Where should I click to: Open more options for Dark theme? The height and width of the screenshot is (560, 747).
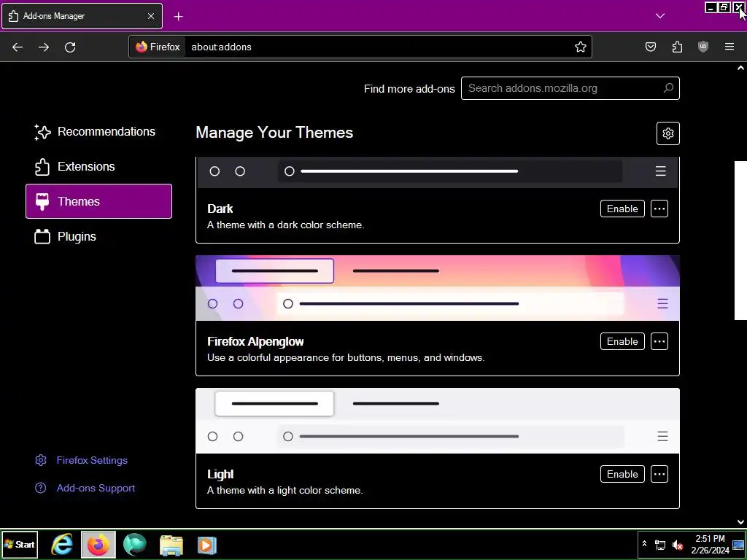(x=659, y=209)
